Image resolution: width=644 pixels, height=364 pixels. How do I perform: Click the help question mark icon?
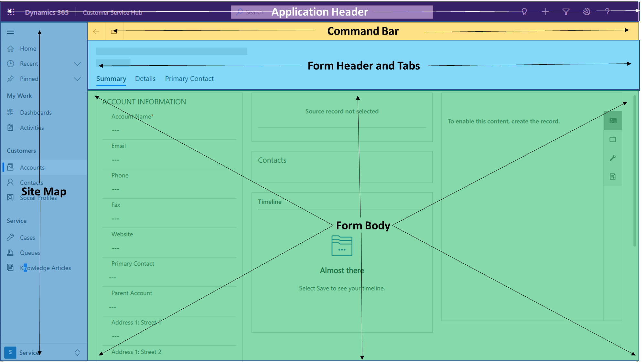click(607, 12)
